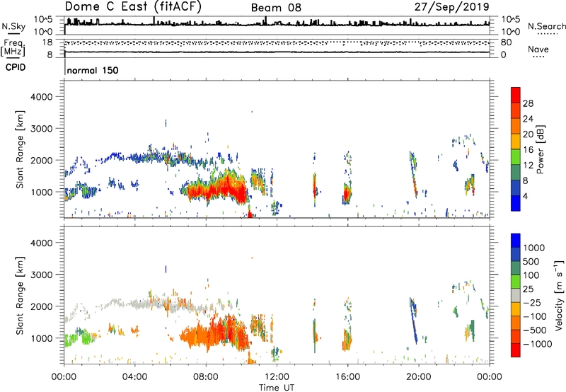Click 'Slant Range [km]' label of velocity panel
This screenshot has height=392, width=566.
(20, 295)
